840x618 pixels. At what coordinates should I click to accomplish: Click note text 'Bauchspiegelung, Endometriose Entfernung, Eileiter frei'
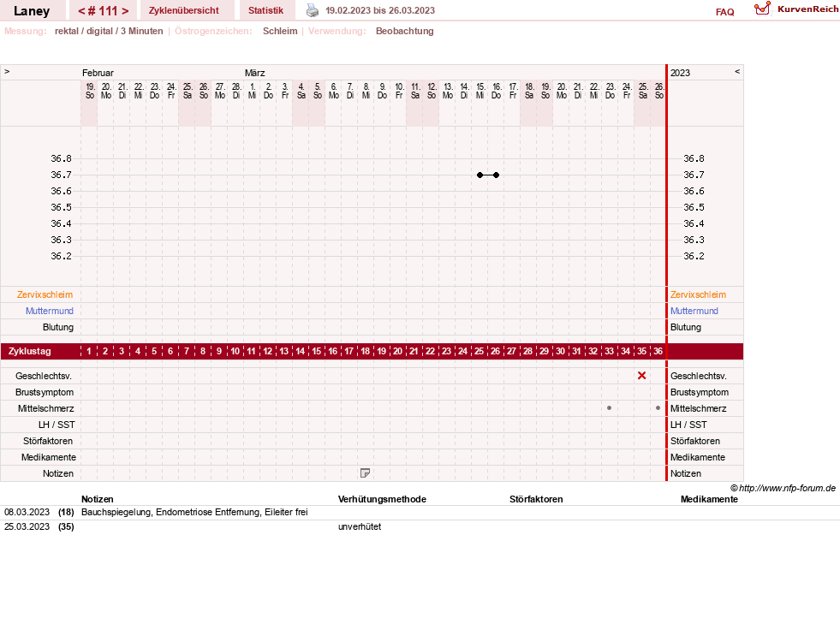tap(194, 512)
